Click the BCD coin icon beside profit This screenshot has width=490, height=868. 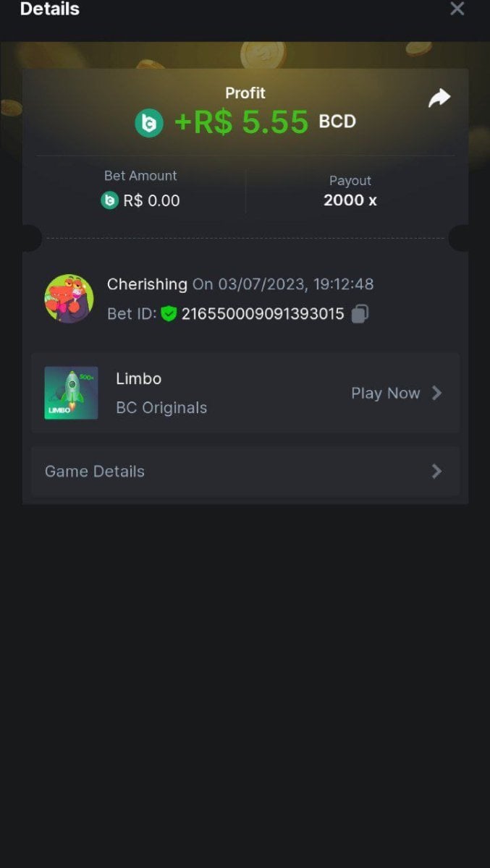click(149, 123)
